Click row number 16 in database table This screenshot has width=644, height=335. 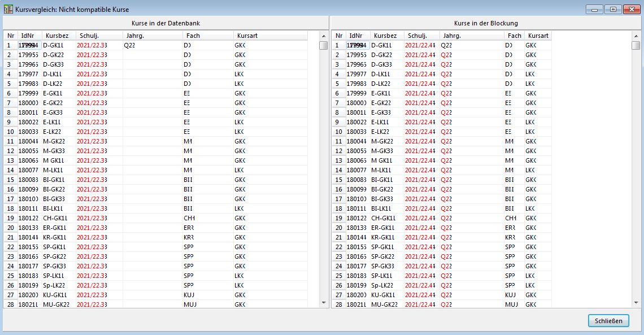point(11,189)
